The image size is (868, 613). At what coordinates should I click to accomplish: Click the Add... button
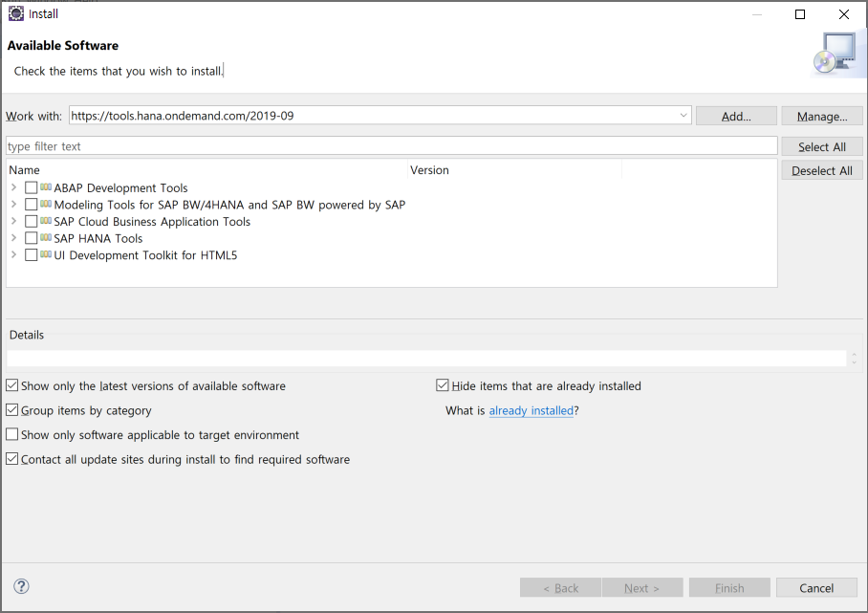tap(736, 116)
